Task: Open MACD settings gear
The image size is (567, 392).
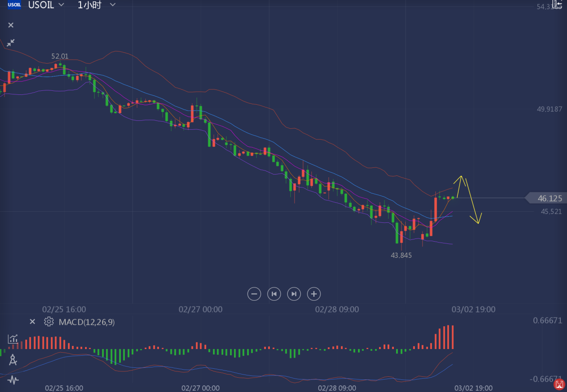Action: pyautogui.click(x=48, y=321)
